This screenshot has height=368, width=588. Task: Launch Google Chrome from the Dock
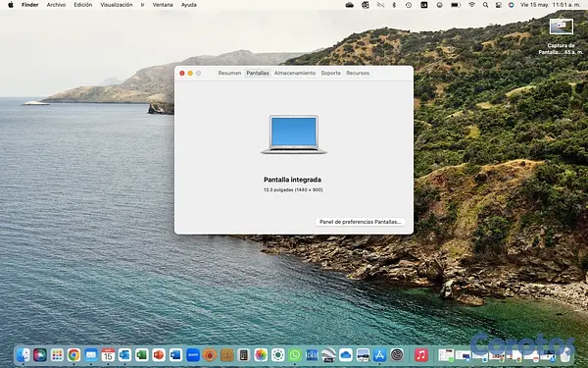73,354
